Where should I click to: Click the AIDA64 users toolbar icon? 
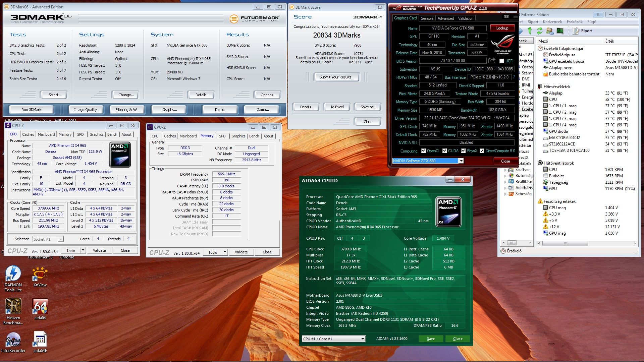550,31
